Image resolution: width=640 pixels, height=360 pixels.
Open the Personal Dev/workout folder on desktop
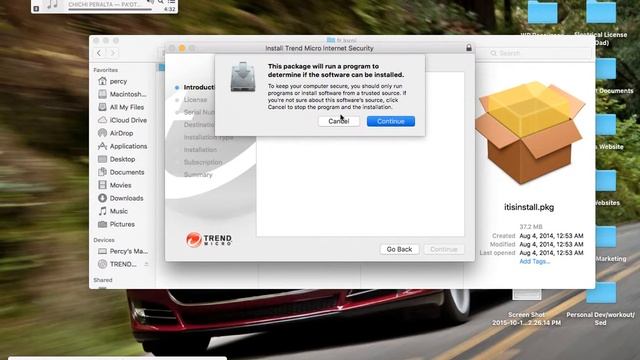pyautogui.click(x=601, y=292)
